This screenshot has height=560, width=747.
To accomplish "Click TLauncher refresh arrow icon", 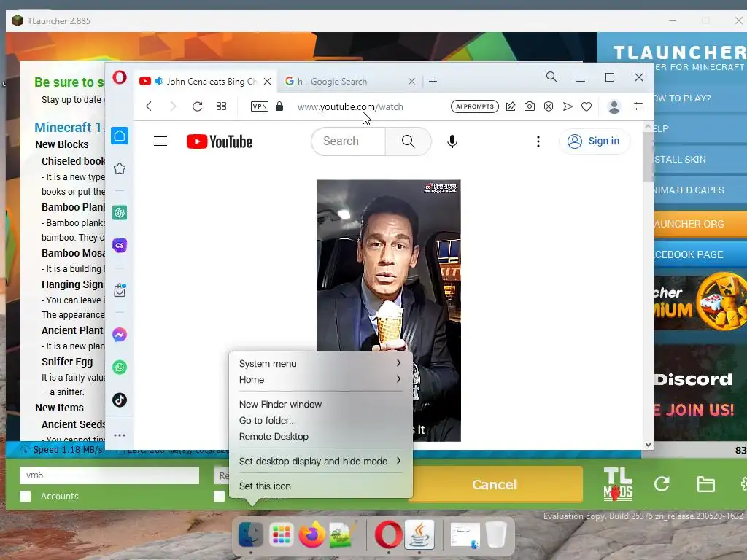I will click(x=662, y=484).
